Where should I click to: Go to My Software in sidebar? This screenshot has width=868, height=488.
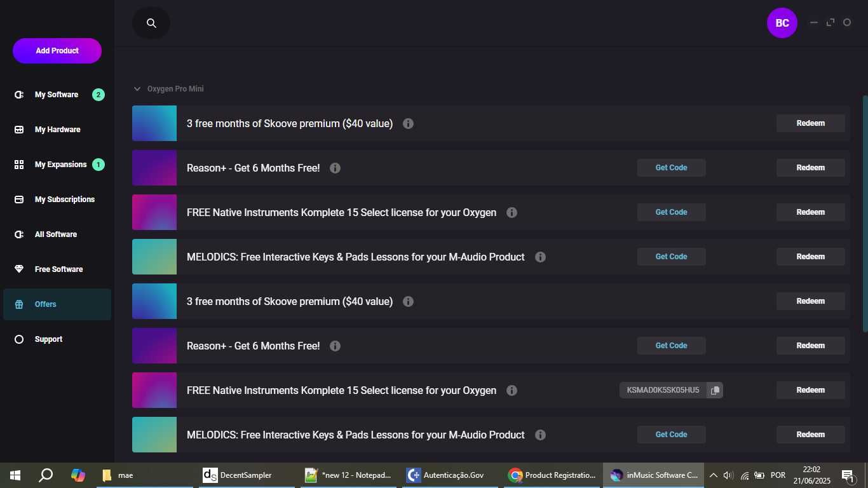pyautogui.click(x=57, y=95)
